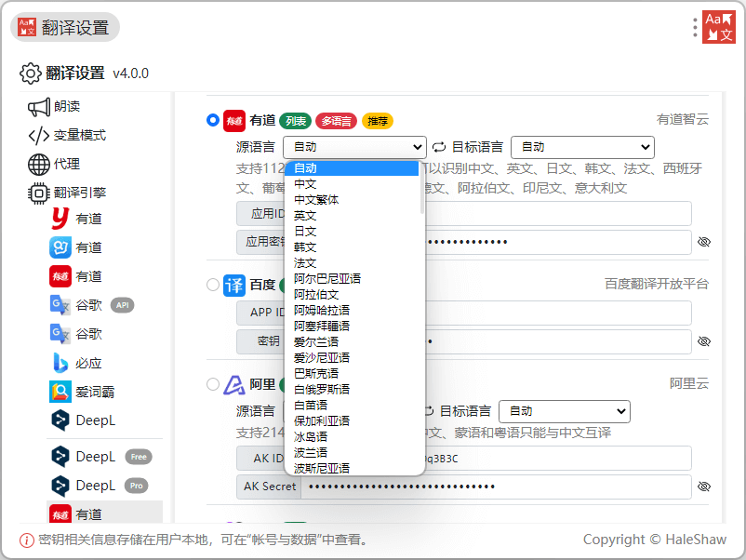This screenshot has width=746, height=560.
Task: Collapse the 有道 源语言 dropdown
Action: pos(355,148)
